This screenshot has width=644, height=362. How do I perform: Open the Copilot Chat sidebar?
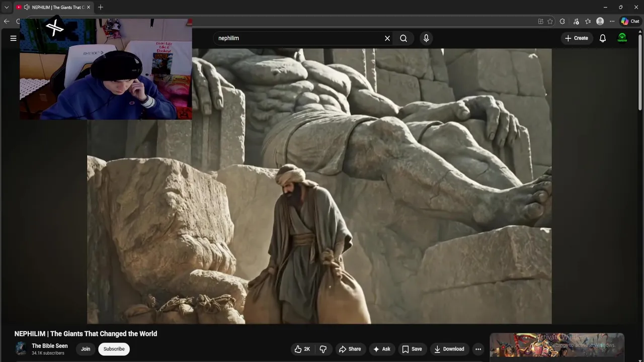pyautogui.click(x=630, y=21)
